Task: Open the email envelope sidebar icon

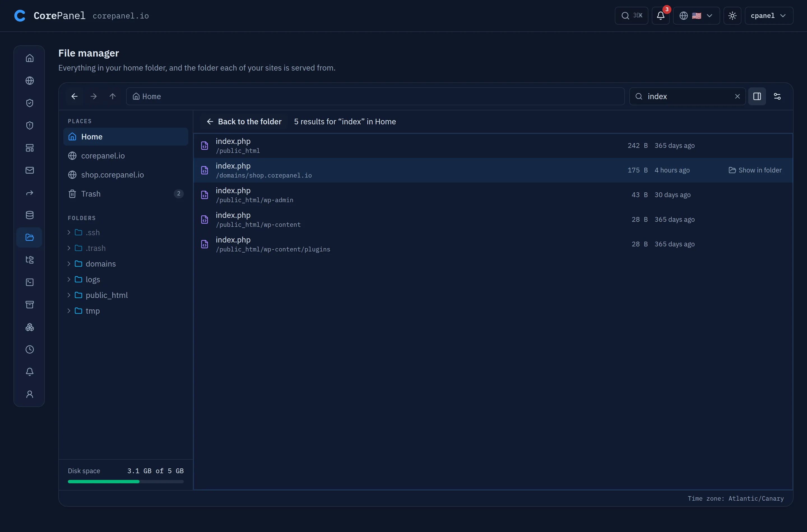Action: point(29,170)
